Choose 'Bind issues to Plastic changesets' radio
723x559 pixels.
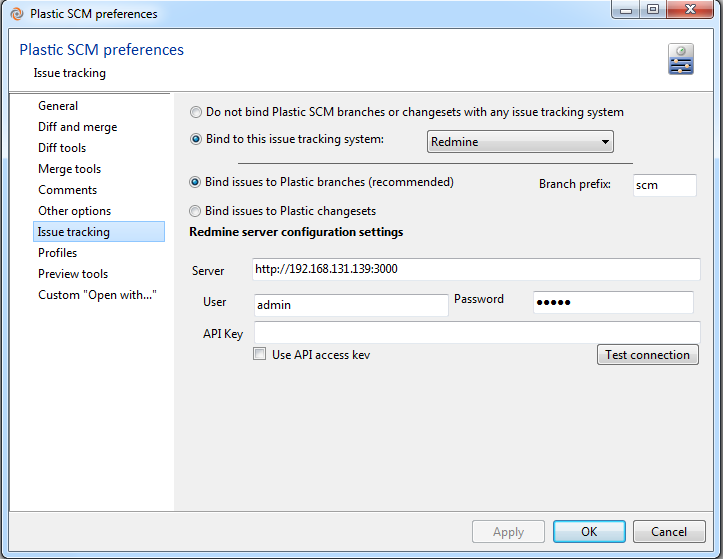pos(195,211)
